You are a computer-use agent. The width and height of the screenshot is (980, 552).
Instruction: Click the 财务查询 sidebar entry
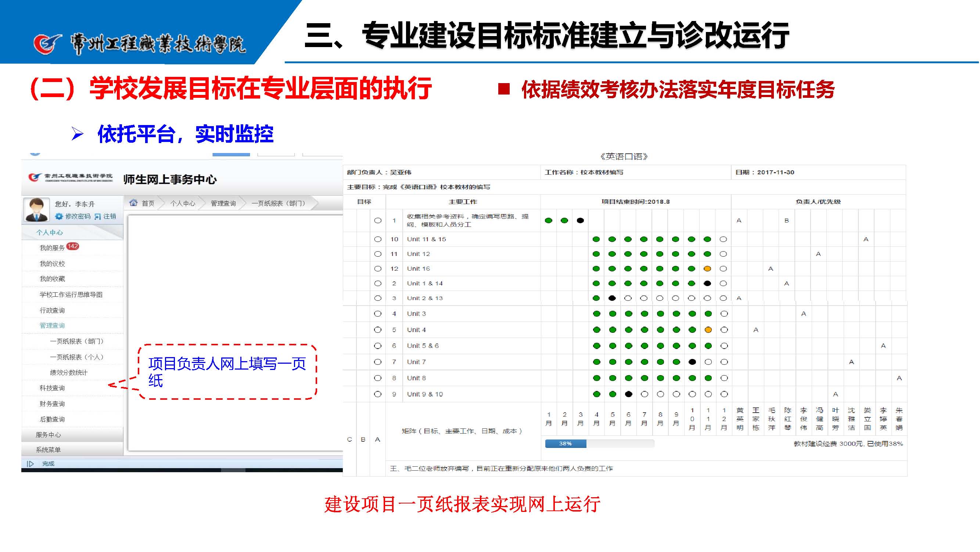(52, 404)
